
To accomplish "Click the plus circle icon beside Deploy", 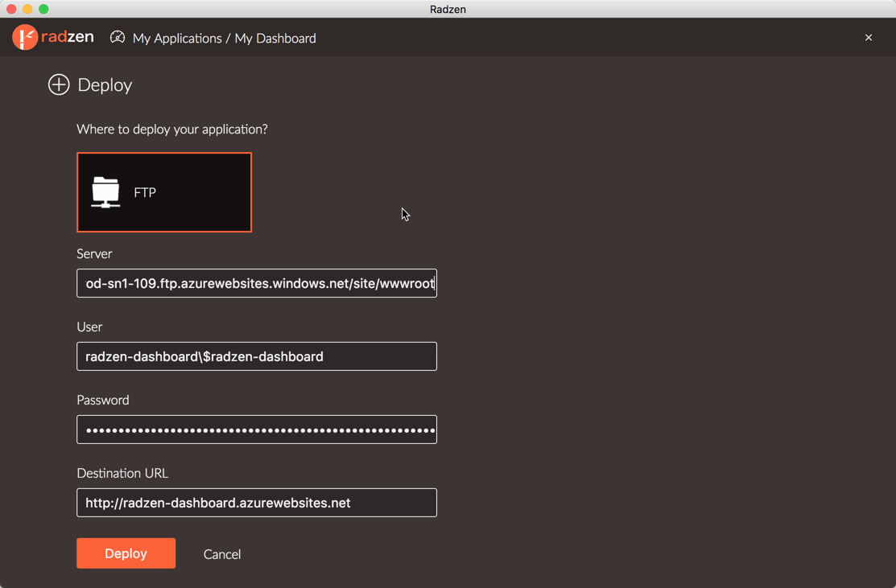I will [x=59, y=84].
